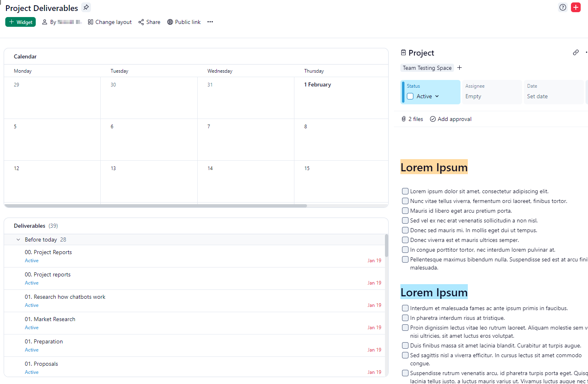Add a tag next to Team Testing Space

click(x=460, y=68)
